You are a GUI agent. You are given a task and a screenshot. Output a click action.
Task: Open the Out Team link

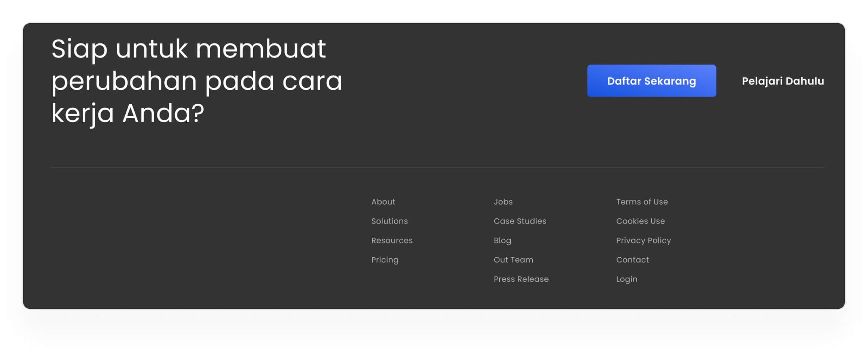(513, 260)
